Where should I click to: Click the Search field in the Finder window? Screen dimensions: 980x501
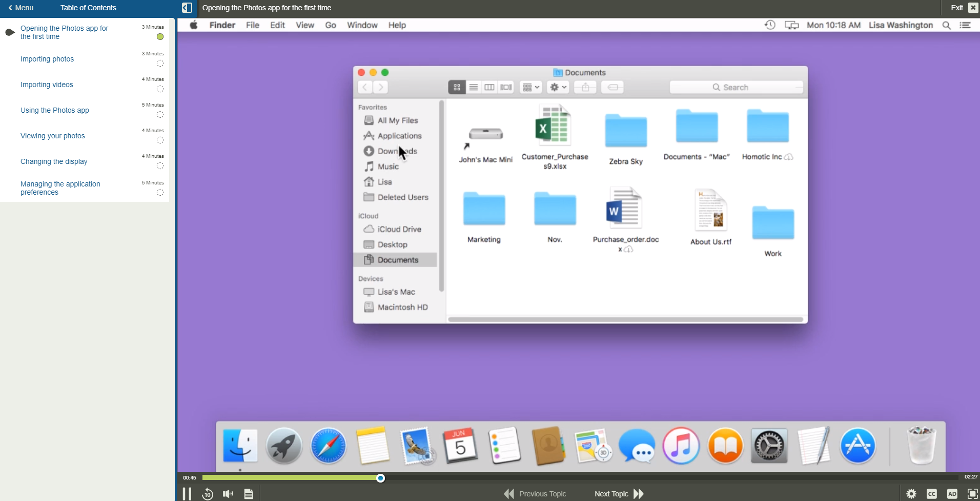click(736, 87)
